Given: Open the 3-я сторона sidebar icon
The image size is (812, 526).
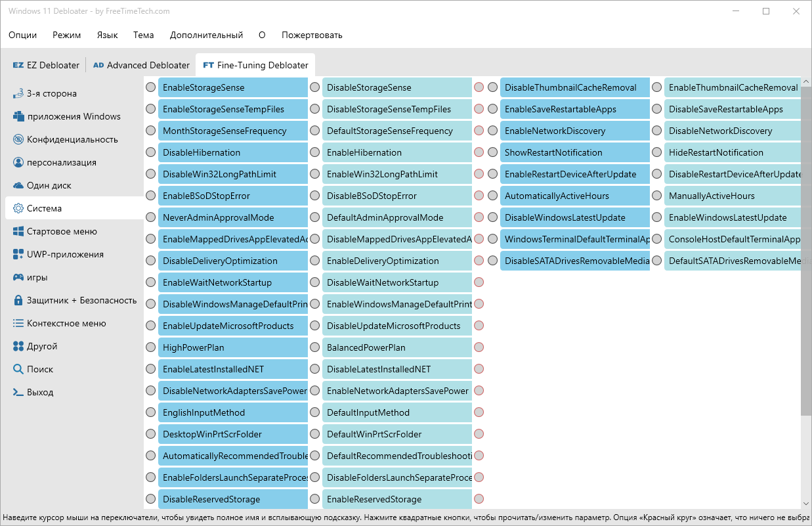Looking at the screenshot, I should 18,93.
